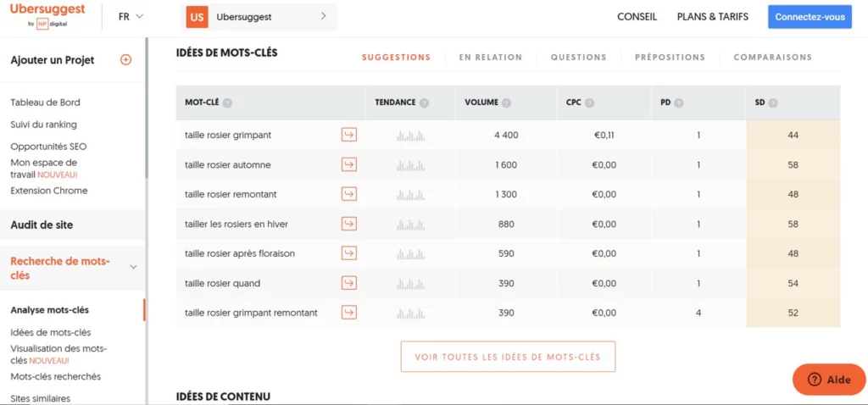Expand the US Ubersuggest project selector

point(259,17)
